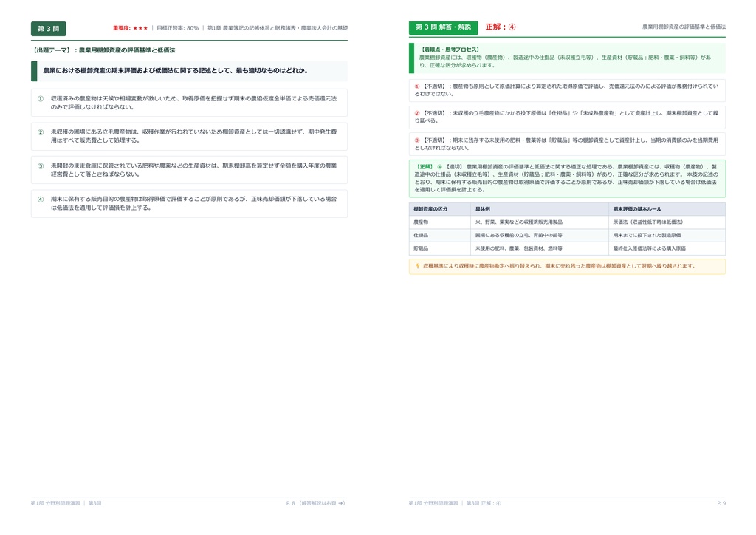Click the '【着眼点・思考プロセス】' heading
Screen dimensions: 756x535
pos(450,50)
